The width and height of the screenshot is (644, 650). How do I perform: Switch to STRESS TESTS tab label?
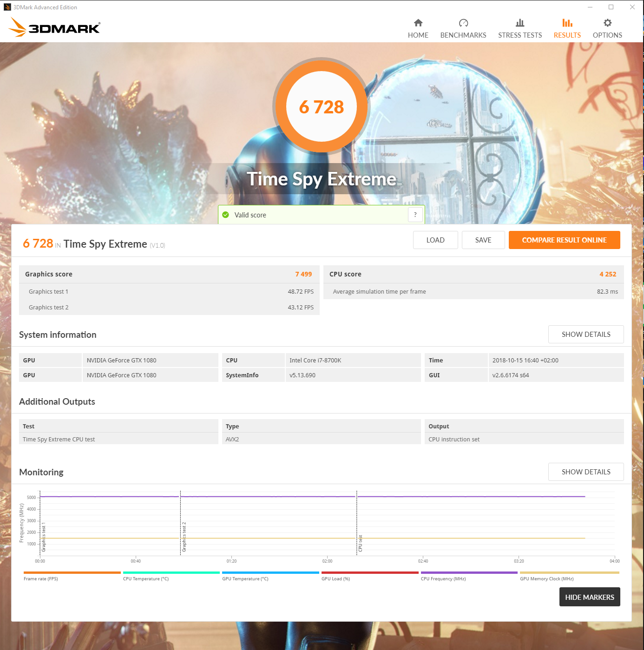tap(520, 35)
